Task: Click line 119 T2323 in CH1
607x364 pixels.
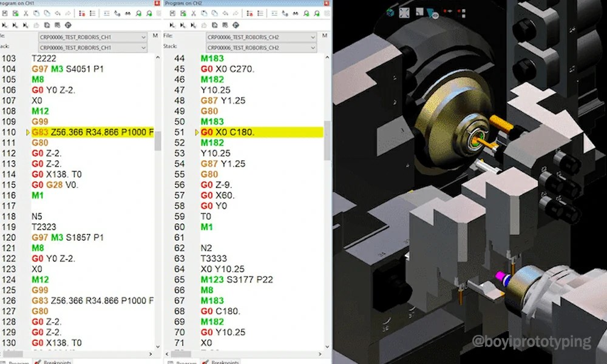Action: (x=44, y=227)
